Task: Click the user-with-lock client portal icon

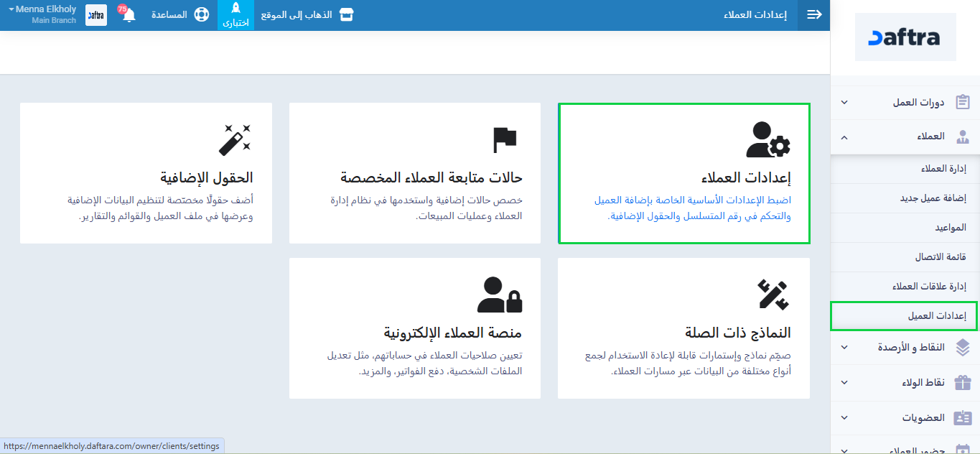Action: pos(500,295)
